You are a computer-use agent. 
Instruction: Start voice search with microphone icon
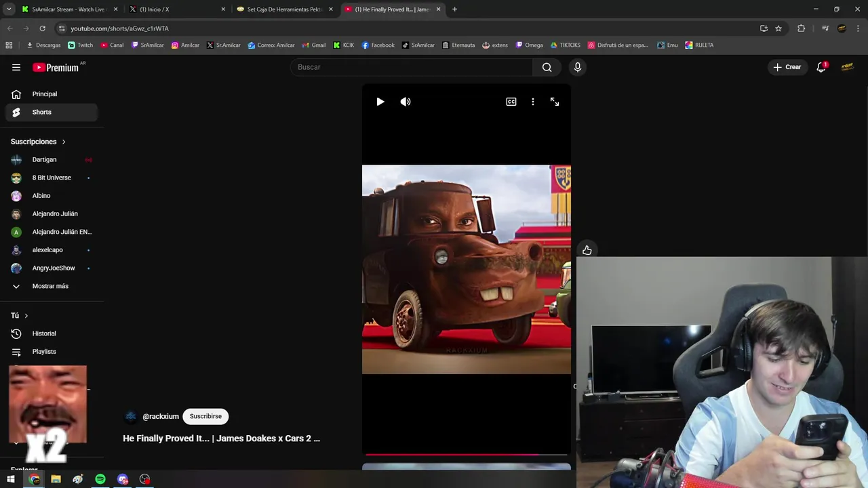(578, 67)
